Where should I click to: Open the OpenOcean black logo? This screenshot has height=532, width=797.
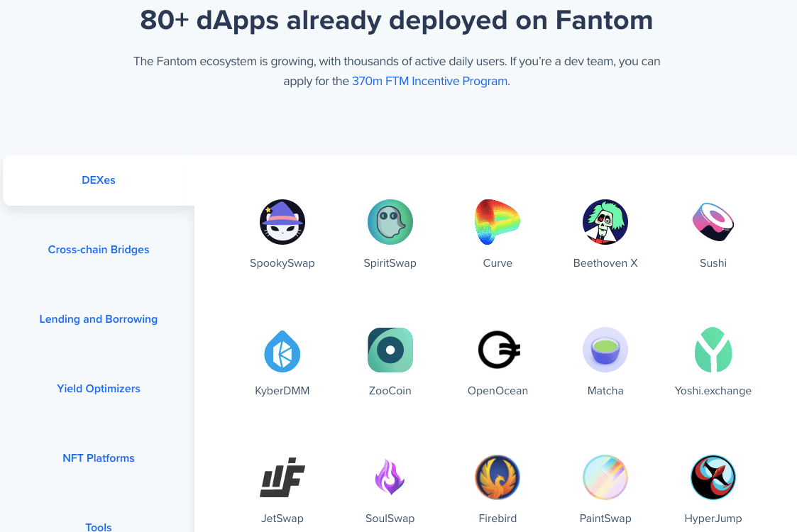tap(499, 350)
